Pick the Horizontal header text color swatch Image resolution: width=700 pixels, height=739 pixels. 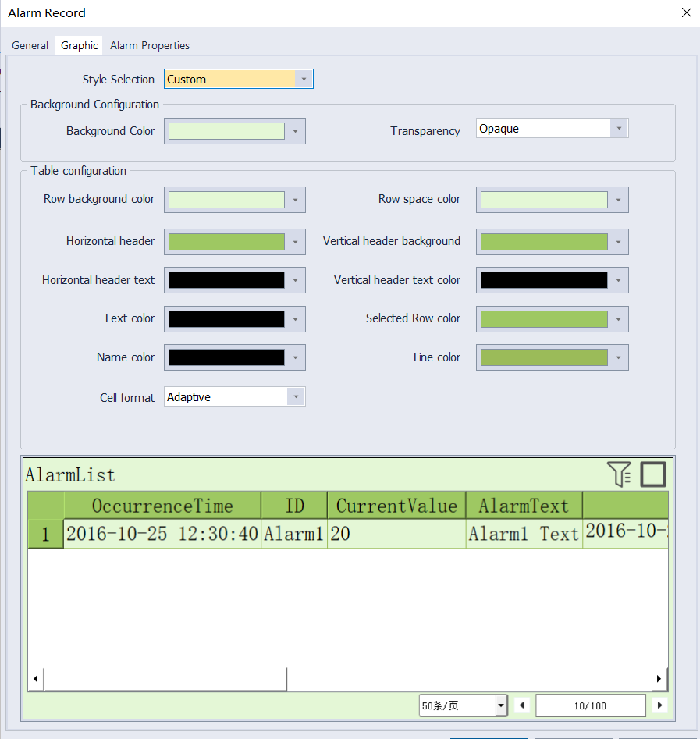pyautogui.click(x=227, y=280)
